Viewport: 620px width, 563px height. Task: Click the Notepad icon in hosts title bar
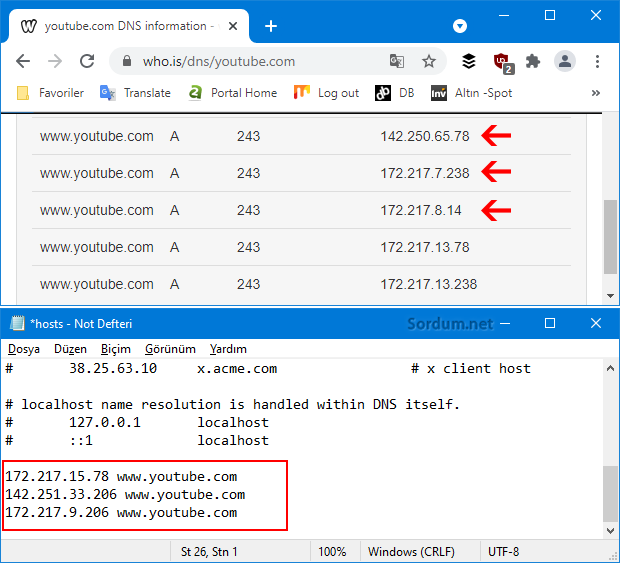click(x=17, y=323)
